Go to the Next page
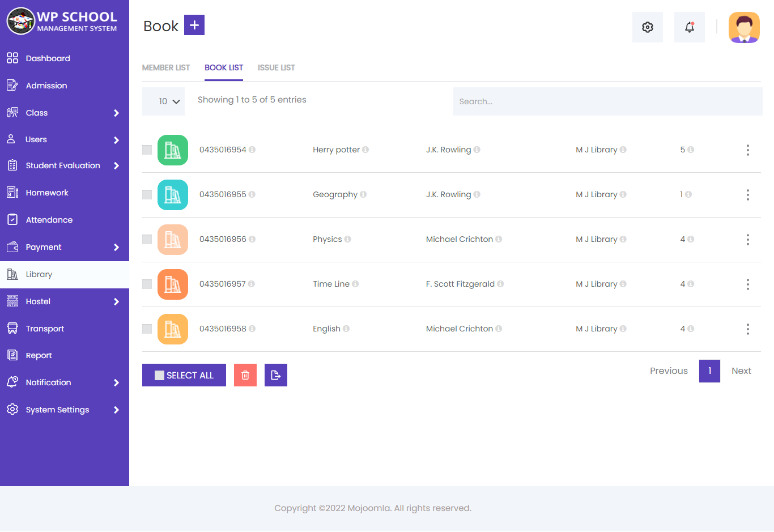 point(741,371)
